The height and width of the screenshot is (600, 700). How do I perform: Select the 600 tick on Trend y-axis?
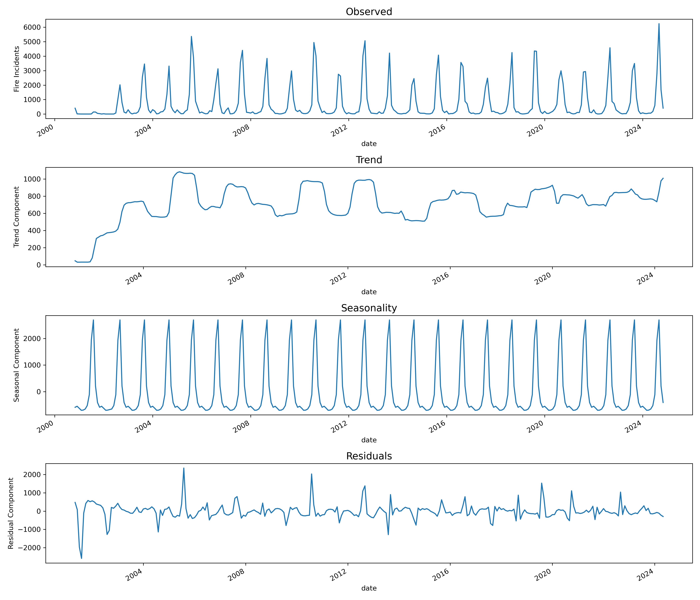coord(34,213)
